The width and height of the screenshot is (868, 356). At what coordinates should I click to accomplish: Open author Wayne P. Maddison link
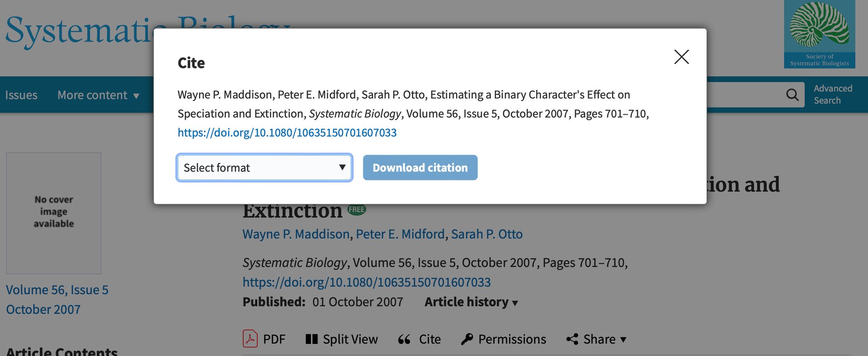coord(296,234)
